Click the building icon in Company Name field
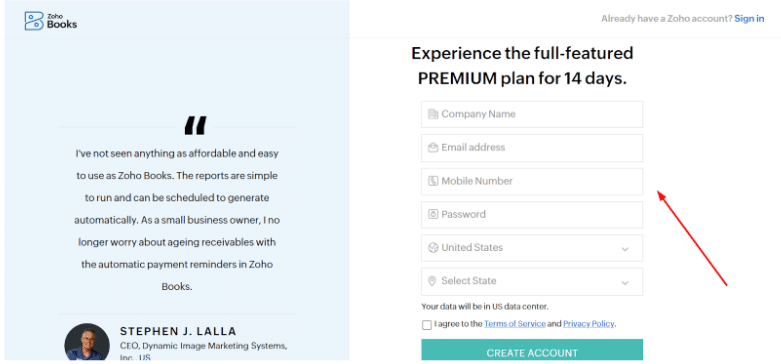The width and height of the screenshot is (781, 364). pyautogui.click(x=433, y=114)
